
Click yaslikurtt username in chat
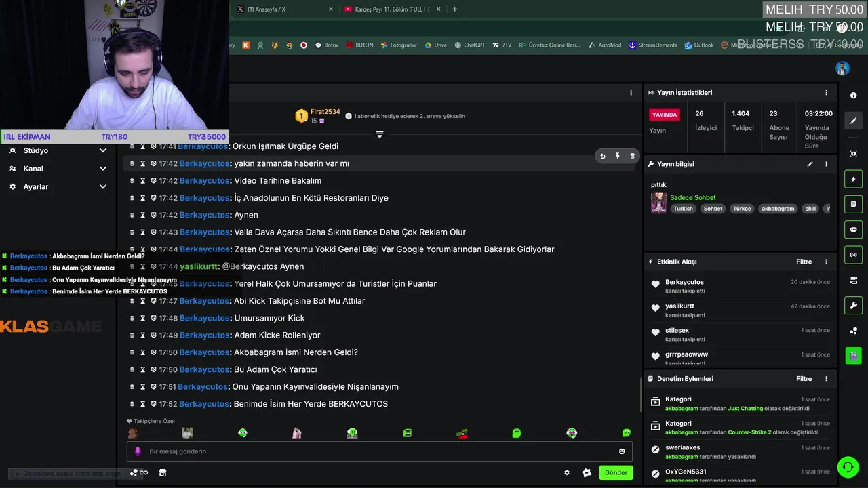[199, 266]
